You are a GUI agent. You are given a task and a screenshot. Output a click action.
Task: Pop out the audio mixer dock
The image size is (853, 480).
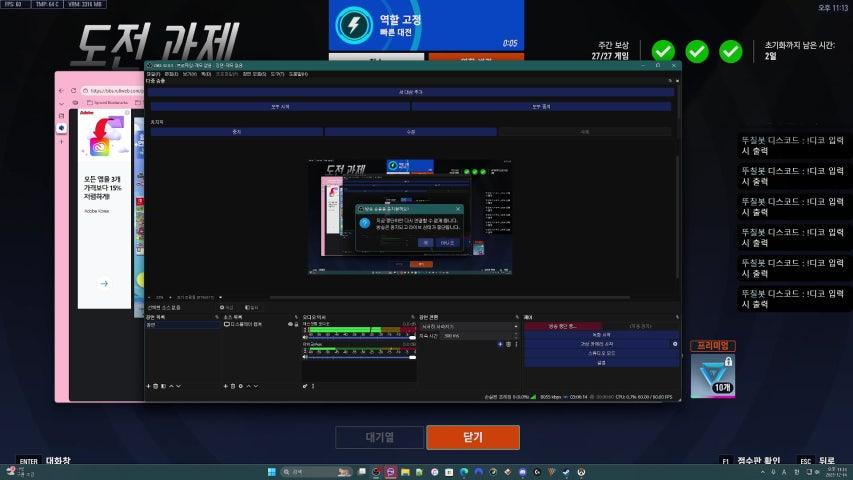(413, 317)
